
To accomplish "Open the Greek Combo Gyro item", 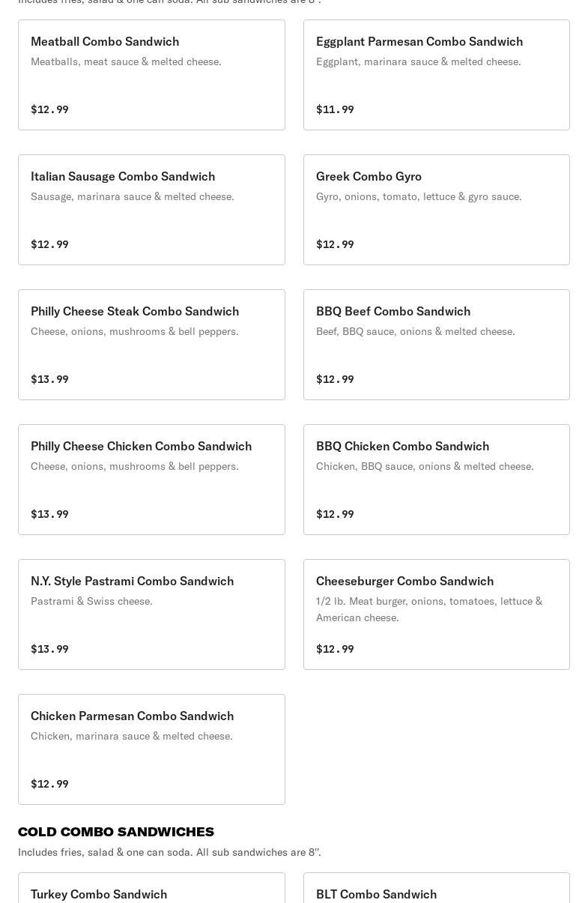I will pos(436,210).
